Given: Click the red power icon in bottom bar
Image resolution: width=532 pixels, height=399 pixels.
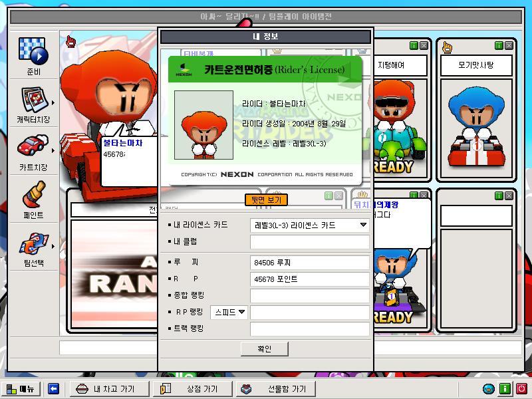Looking at the screenshot, I should (x=521, y=388).
